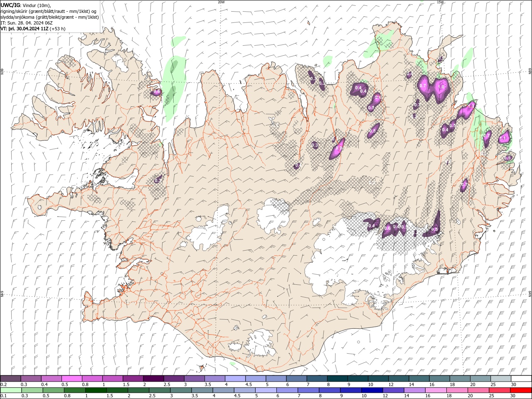
Task: Select the light grey 25–30 snow swatch
Action: tap(501, 379)
